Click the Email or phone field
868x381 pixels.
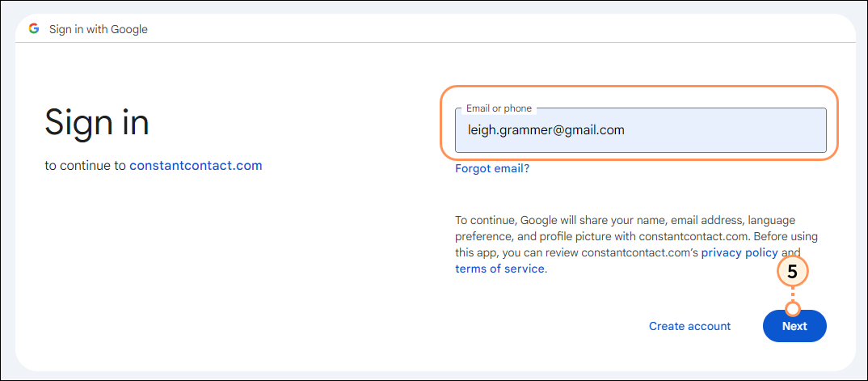click(x=640, y=130)
